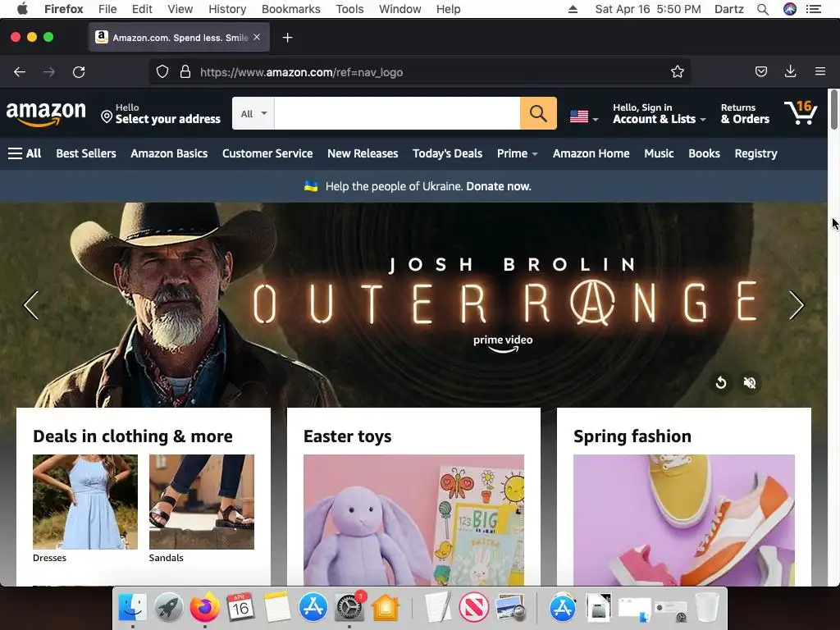Unmute the Outer Range banner video
This screenshot has width=840, height=630.
tap(750, 382)
